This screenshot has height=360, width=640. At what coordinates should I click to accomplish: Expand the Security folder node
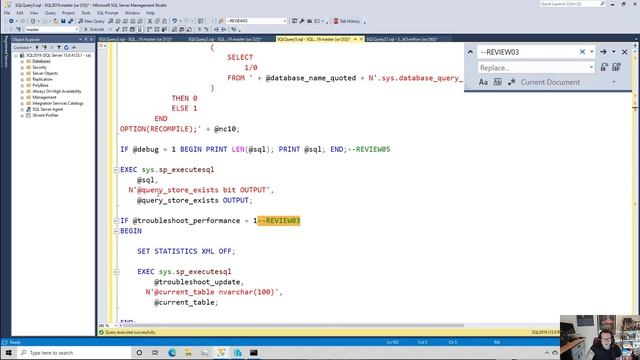click(x=22, y=67)
